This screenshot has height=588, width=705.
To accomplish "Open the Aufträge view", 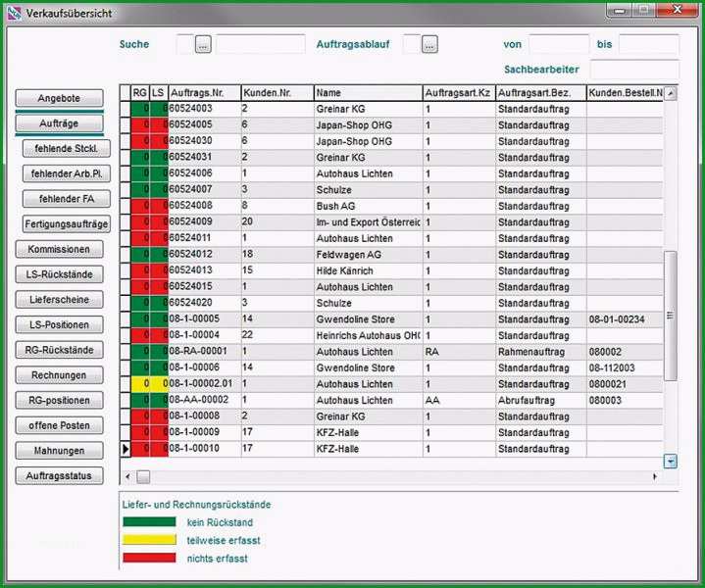I will 60,123.
